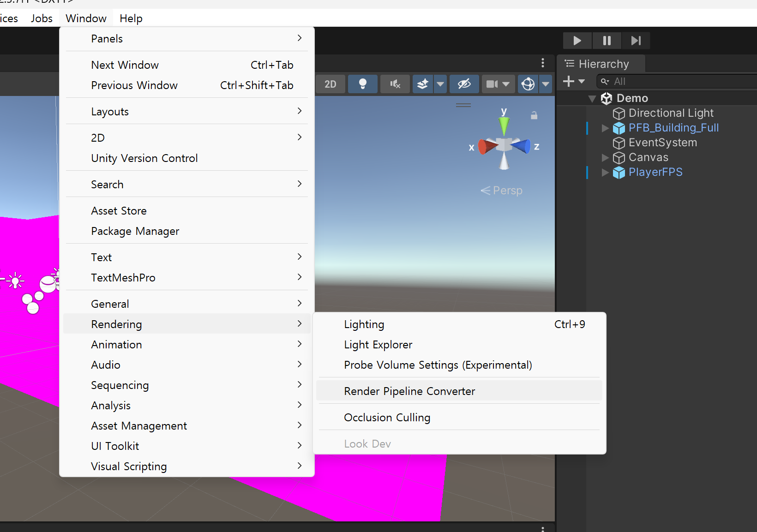
Task: Open Probe Volume Settings (Experimental)
Action: (x=459, y=365)
